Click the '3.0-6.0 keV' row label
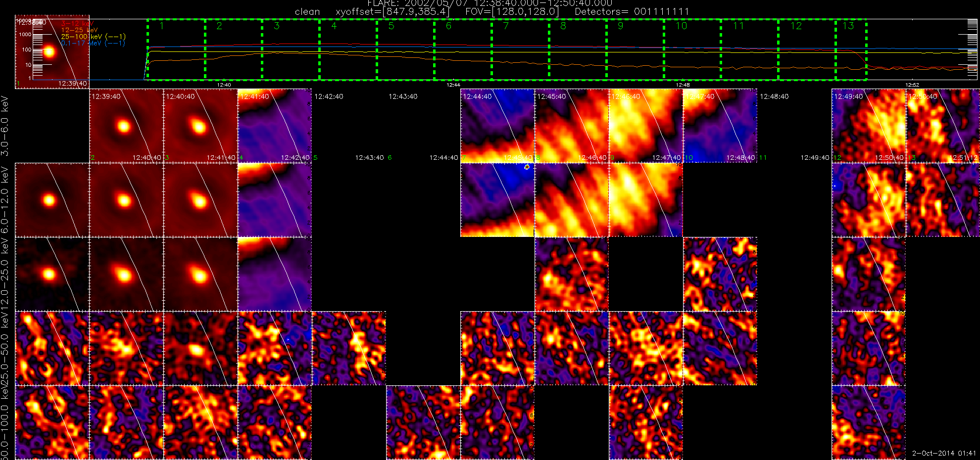980x460 pixels. 5,126
